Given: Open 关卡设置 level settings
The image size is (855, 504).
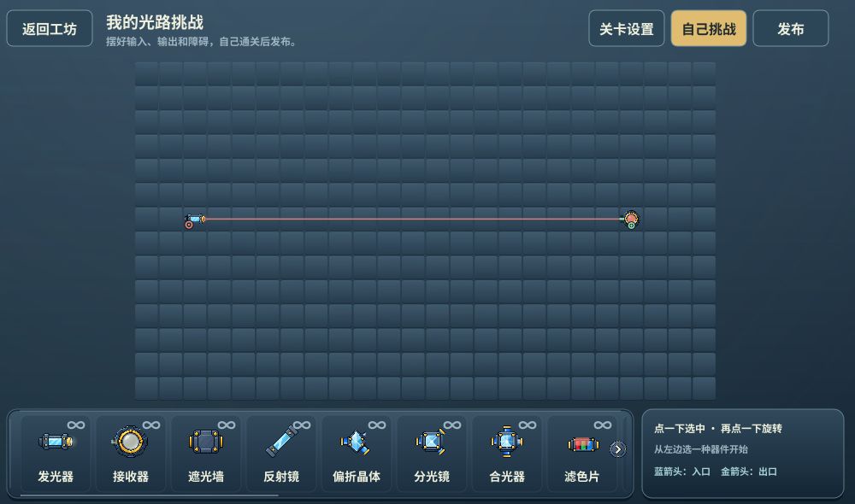Looking at the screenshot, I should (x=627, y=28).
